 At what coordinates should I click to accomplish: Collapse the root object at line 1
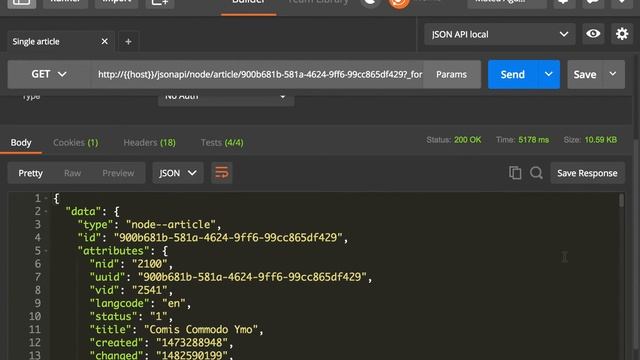(x=46, y=198)
